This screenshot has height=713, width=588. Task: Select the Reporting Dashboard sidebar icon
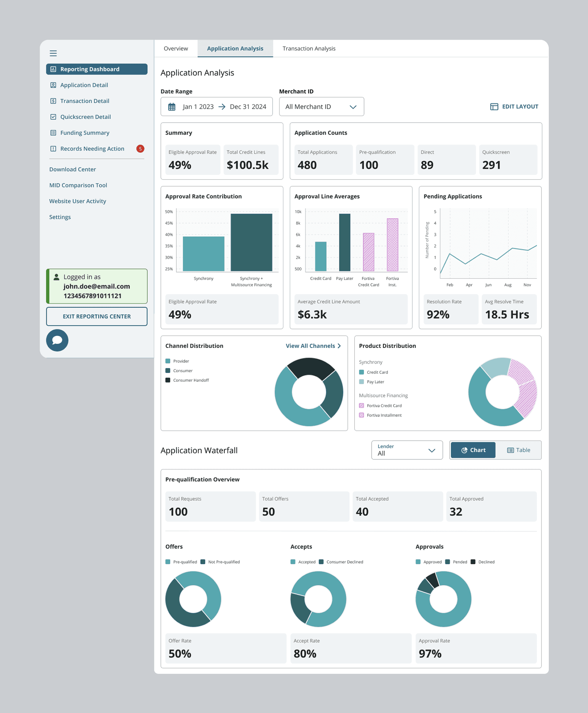[x=53, y=69]
